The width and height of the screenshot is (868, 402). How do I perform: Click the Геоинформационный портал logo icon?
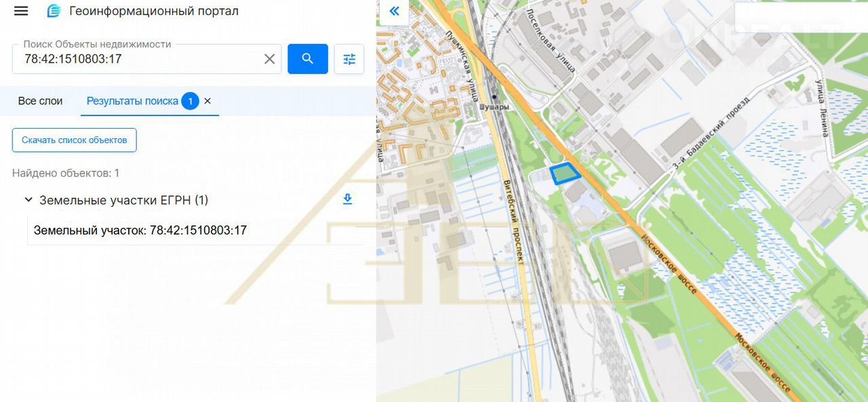[x=54, y=11]
